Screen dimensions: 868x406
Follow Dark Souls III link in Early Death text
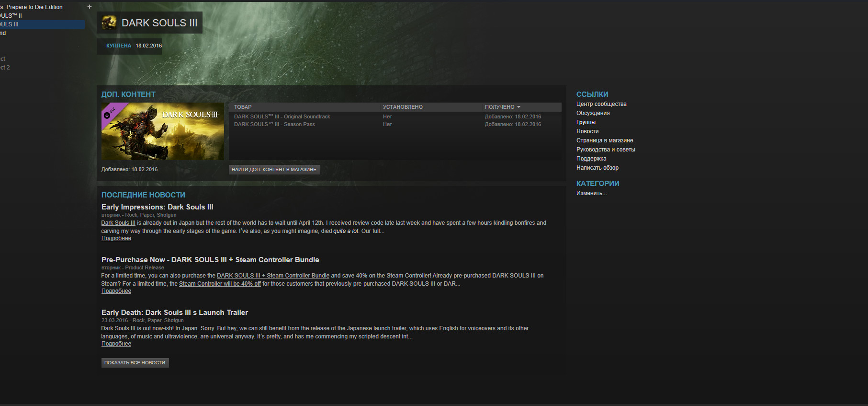pyautogui.click(x=118, y=328)
